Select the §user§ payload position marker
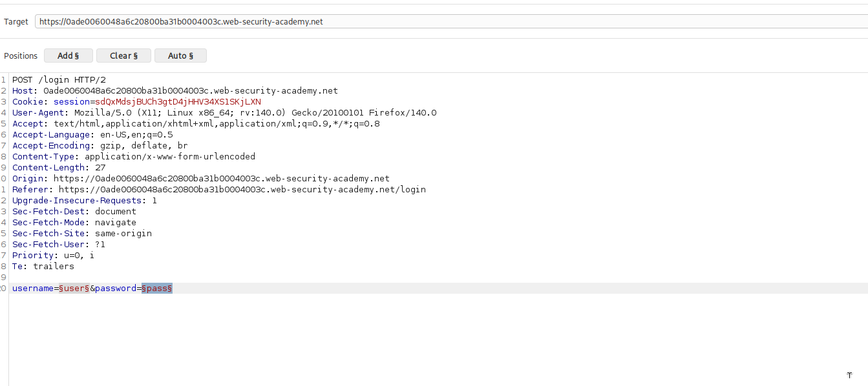This screenshot has height=386, width=868. (74, 289)
